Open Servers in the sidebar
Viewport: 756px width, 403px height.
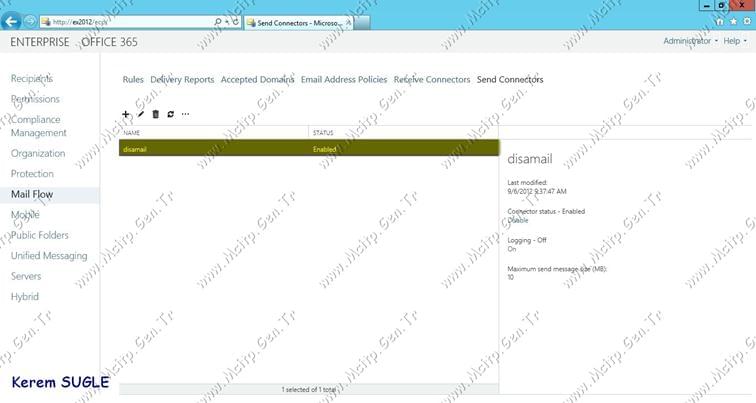[x=26, y=276]
